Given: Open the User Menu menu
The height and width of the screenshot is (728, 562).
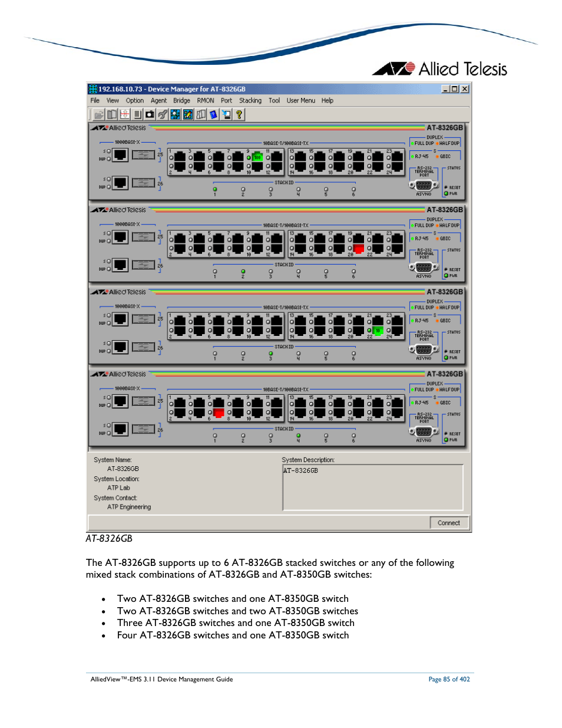Looking at the screenshot, I should (x=301, y=101).
